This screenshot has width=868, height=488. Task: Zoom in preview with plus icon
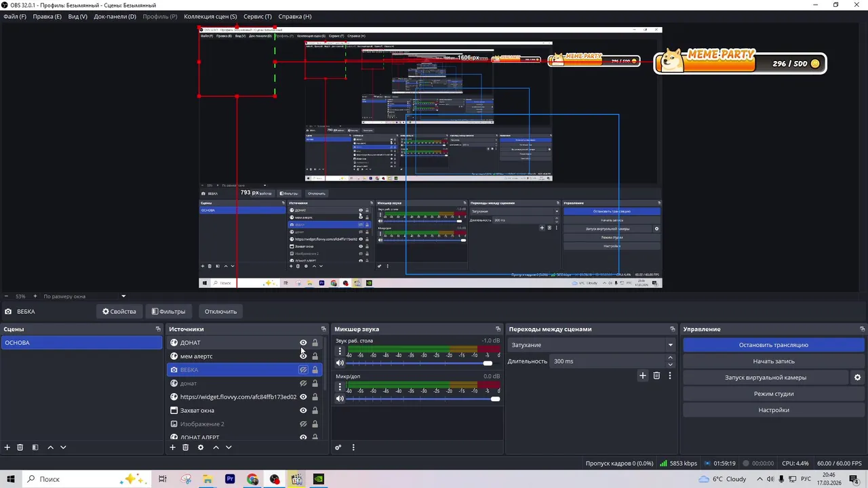(34, 296)
